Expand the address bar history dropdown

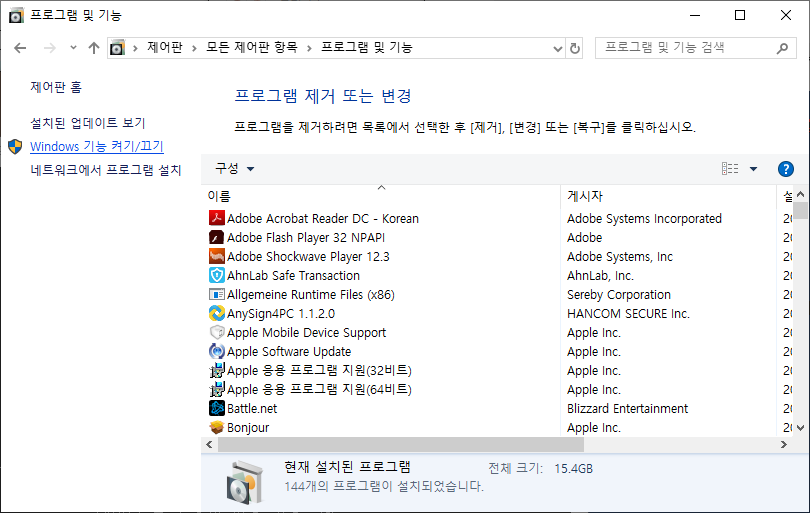click(557, 49)
